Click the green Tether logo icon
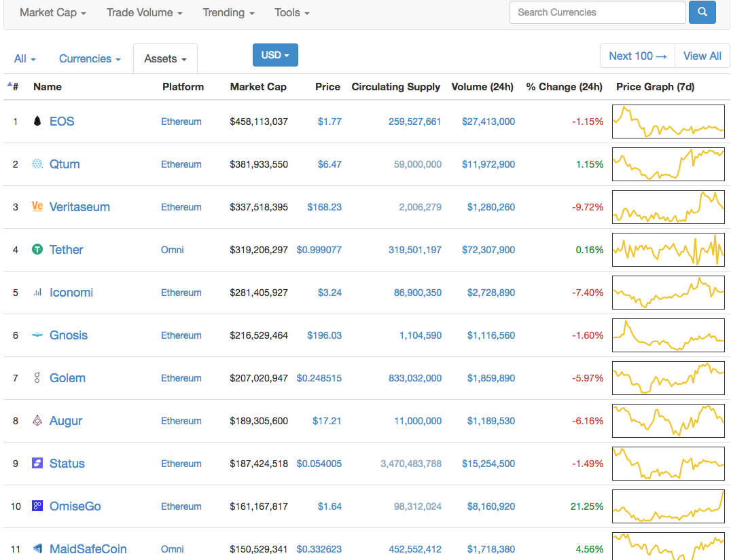The width and height of the screenshot is (731, 560). tap(37, 250)
